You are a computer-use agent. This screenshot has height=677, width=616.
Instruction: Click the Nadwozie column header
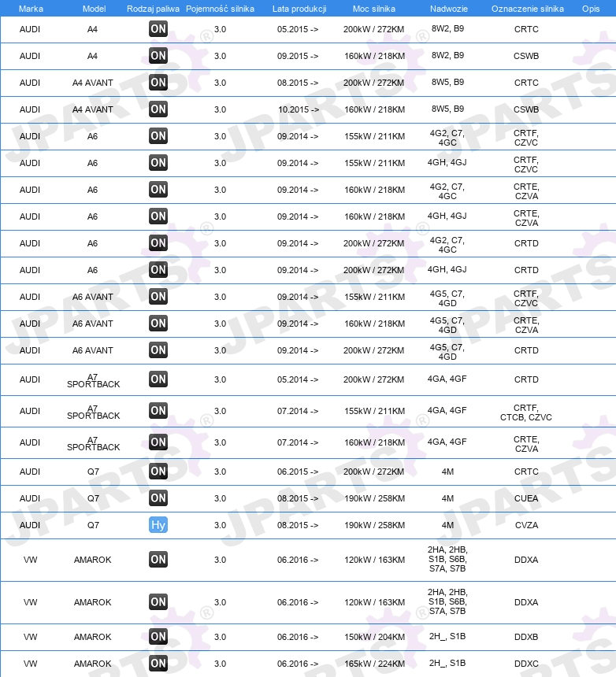(449, 9)
